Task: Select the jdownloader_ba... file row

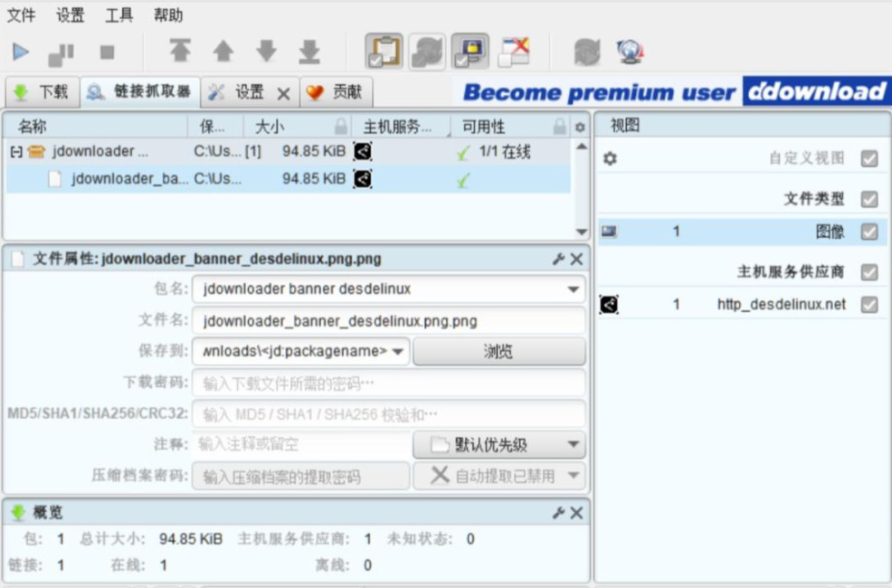Action: click(288, 179)
